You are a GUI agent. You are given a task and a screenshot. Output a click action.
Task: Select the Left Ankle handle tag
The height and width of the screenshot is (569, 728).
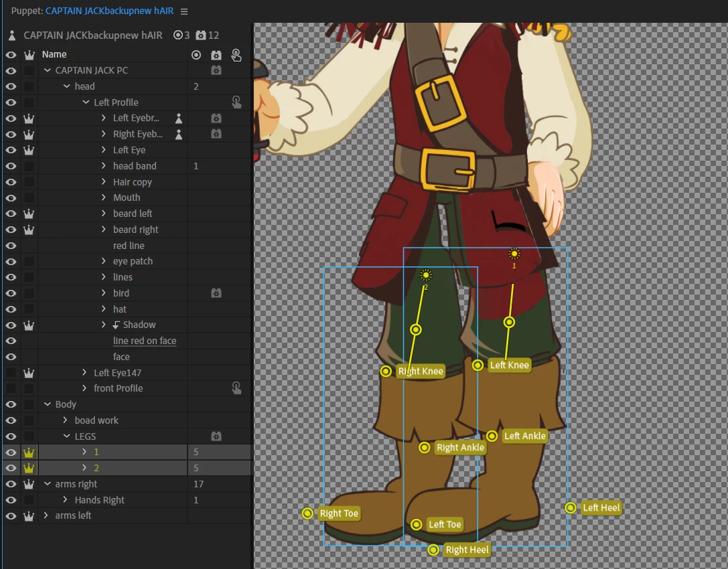(x=524, y=436)
